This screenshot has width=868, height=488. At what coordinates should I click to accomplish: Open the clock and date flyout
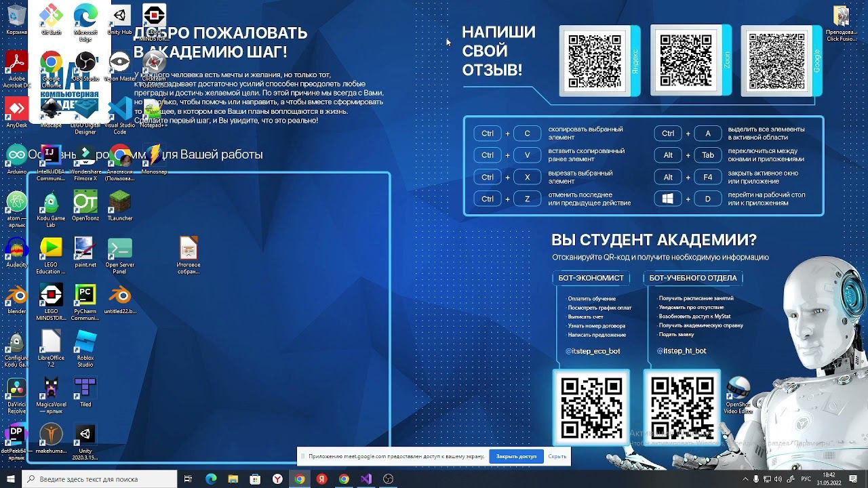(829, 479)
